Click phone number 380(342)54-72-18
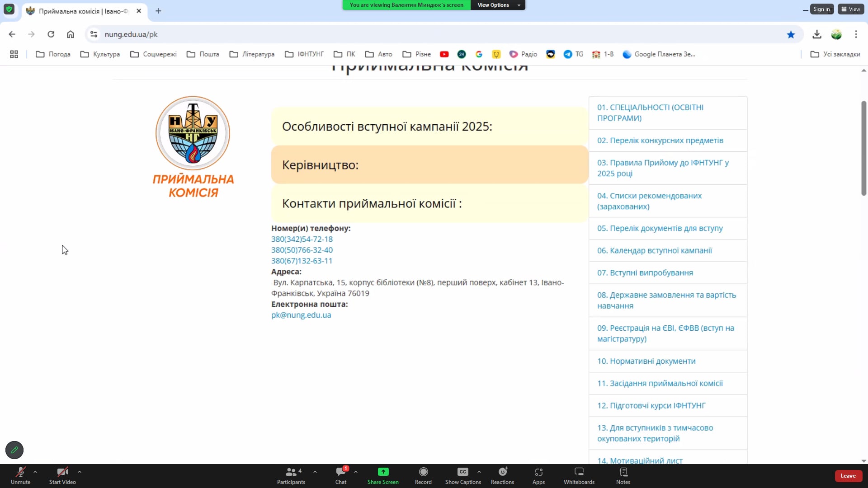Screen dimensions: 868x488 coord(302,239)
